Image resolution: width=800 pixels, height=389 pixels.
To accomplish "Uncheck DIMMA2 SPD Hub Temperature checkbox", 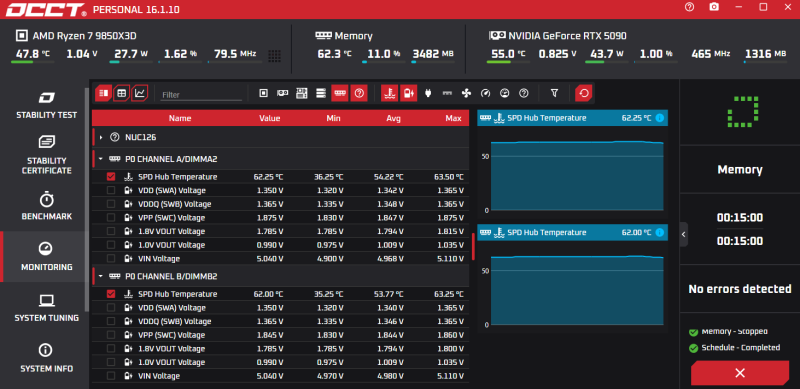I will point(111,177).
